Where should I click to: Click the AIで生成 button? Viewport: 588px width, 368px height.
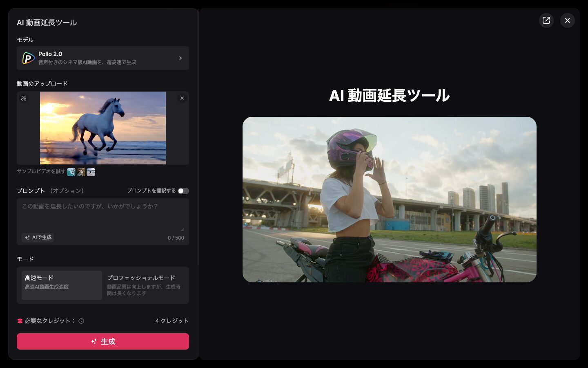click(38, 238)
